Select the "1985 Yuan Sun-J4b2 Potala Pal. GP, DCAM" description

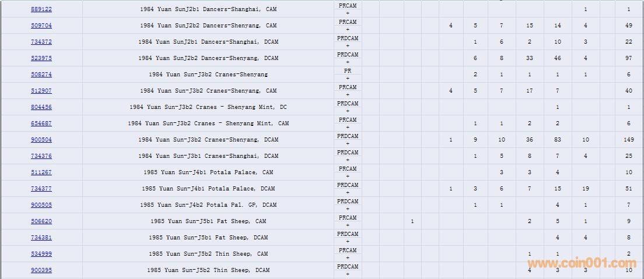pyautogui.click(x=208, y=205)
